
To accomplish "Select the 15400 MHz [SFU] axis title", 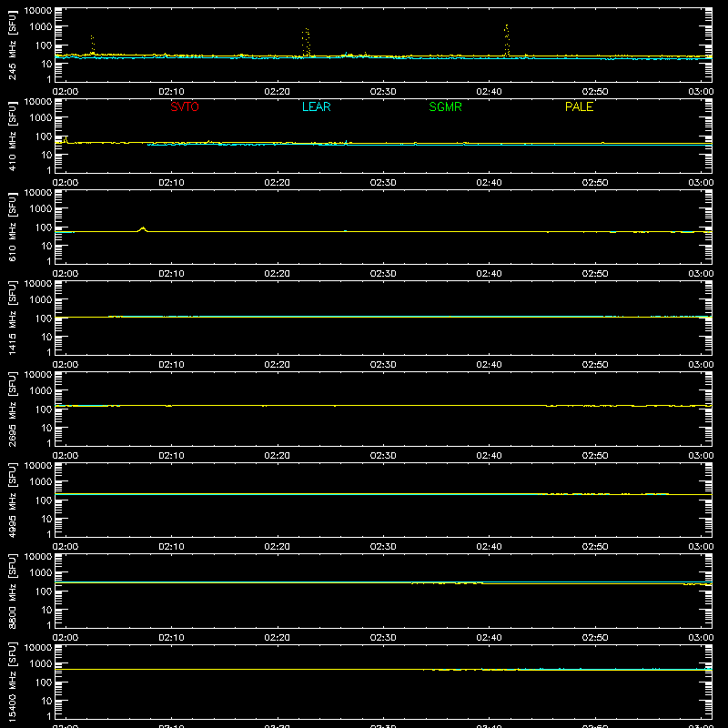I will point(13,682).
